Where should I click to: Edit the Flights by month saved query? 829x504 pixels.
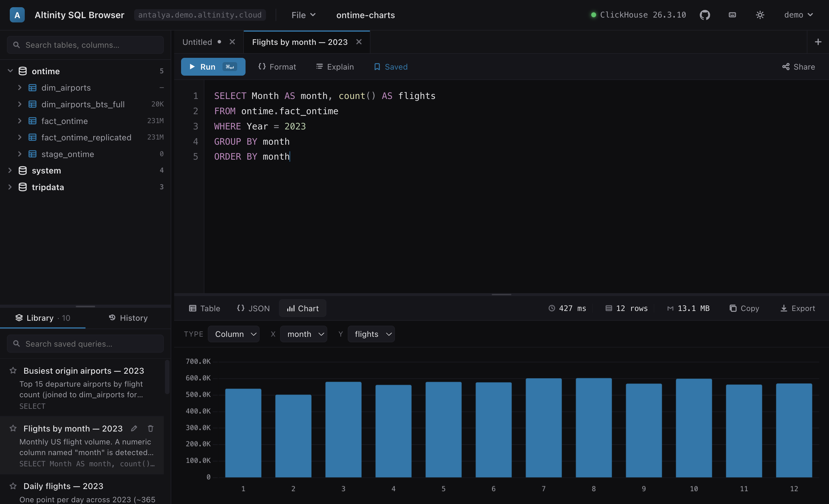tap(134, 428)
